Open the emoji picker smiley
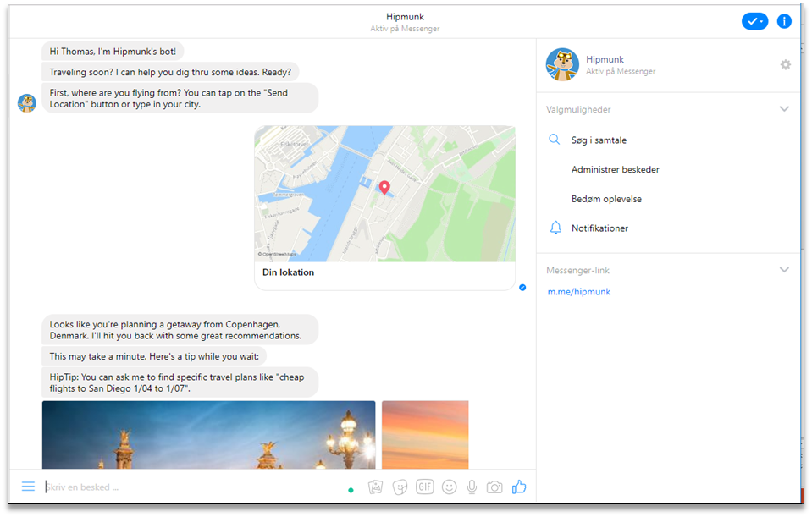The image size is (812, 517). pyautogui.click(x=449, y=487)
